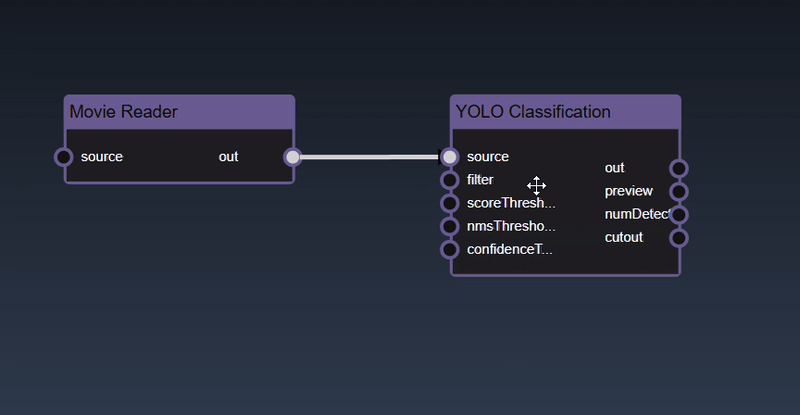
Task: Click the filter label in YOLO node
Action: [480, 180]
